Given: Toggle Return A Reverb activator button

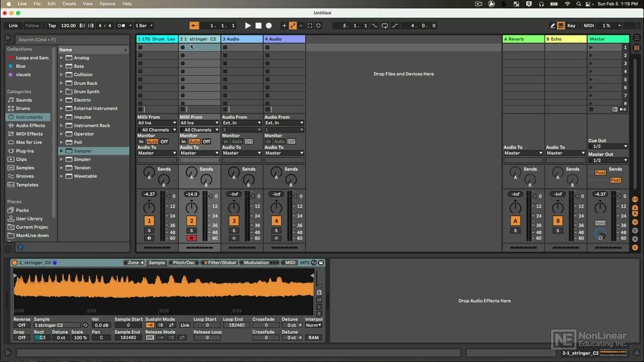Looking at the screenshot, I should [515, 221].
